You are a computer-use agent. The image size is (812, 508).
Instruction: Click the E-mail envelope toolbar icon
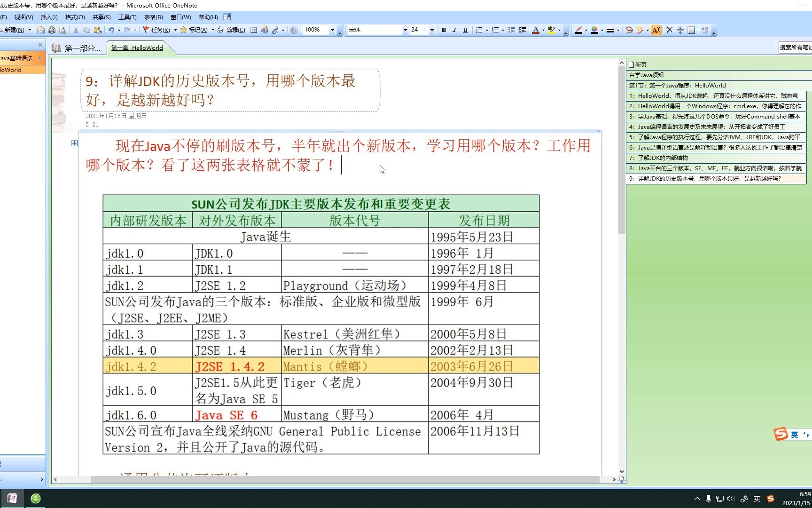41,30
